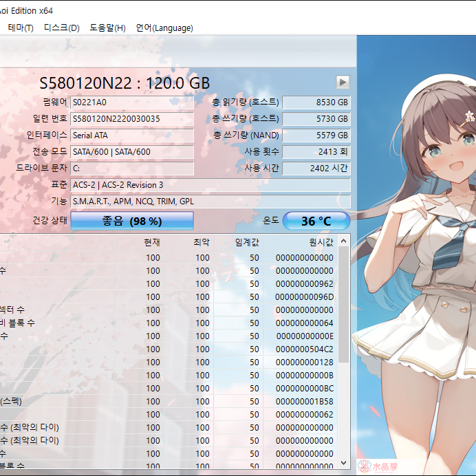This screenshot has height=476, width=476.
Task: Click the 펌웨어 label
Action: click(55, 102)
